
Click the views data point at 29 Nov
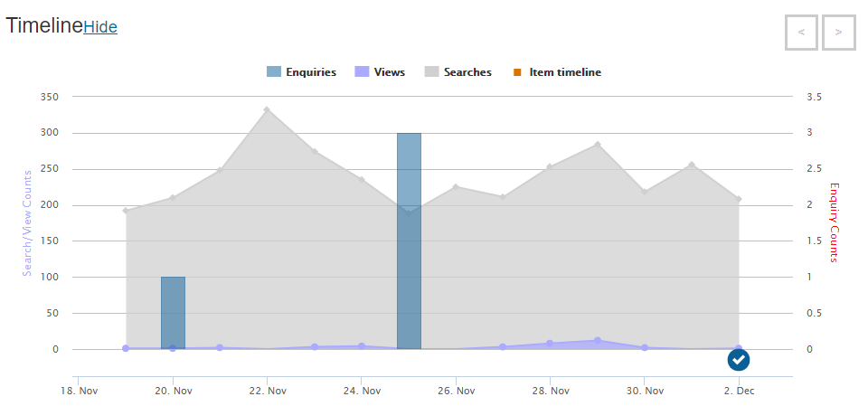(x=598, y=341)
